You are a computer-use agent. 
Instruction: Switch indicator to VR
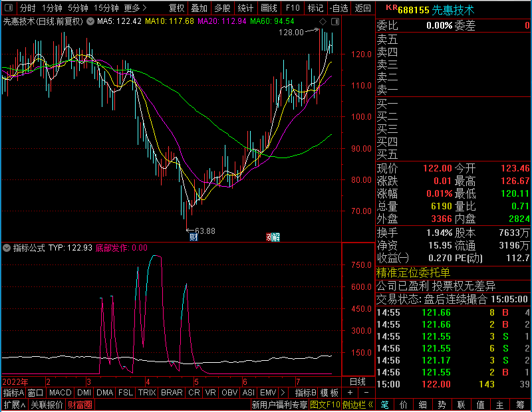(210, 393)
